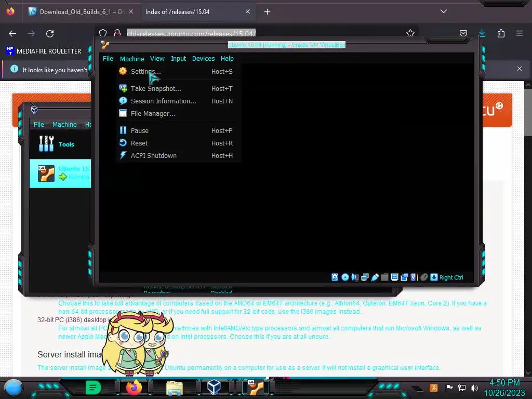Open the MEDIAFIRE ROULETTER bookmark
The width and height of the screenshot is (532, 399).
point(44,51)
